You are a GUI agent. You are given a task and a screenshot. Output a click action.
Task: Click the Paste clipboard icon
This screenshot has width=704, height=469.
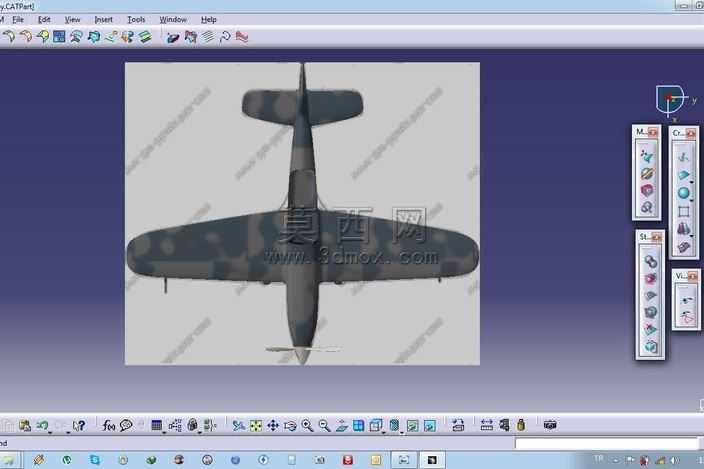click(25, 425)
